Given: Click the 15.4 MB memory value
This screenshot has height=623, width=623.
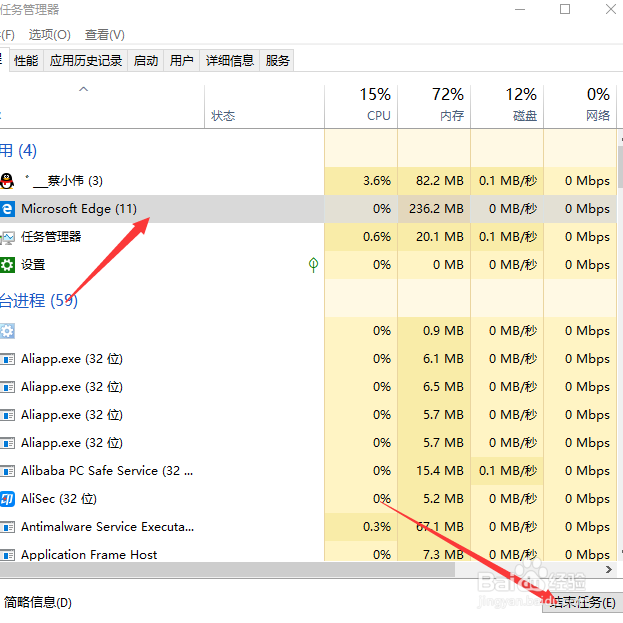Looking at the screenshot, I should pos(440,471).
